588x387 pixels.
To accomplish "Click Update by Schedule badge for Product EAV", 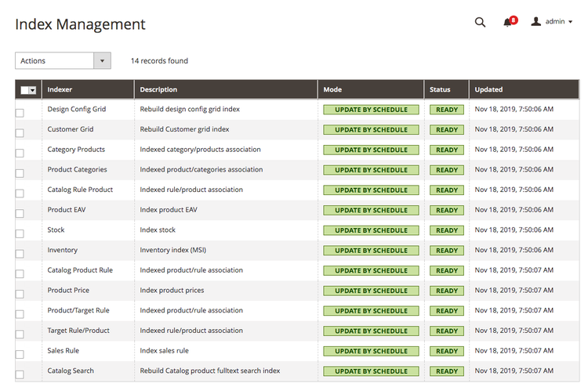I will [x=371, y=210].
